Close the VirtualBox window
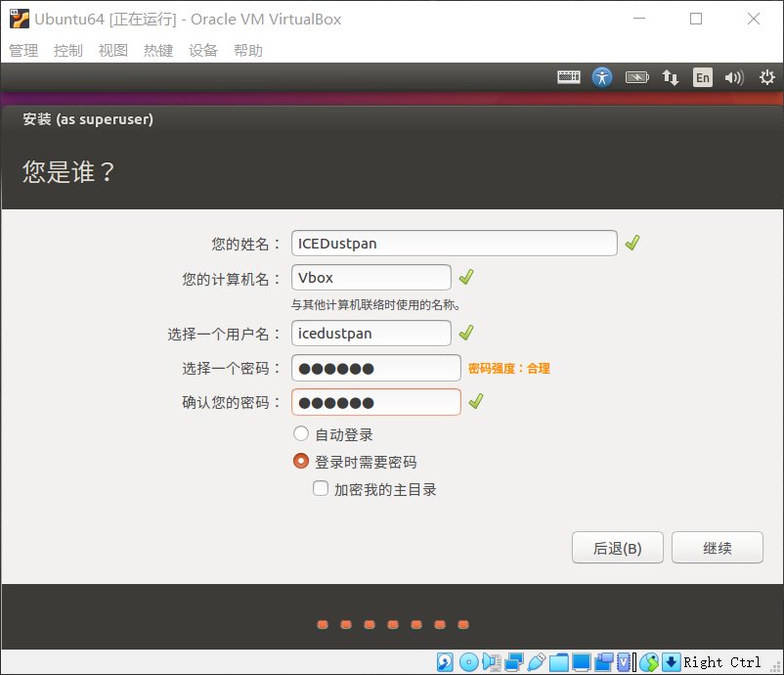 (x=753, y=19)
